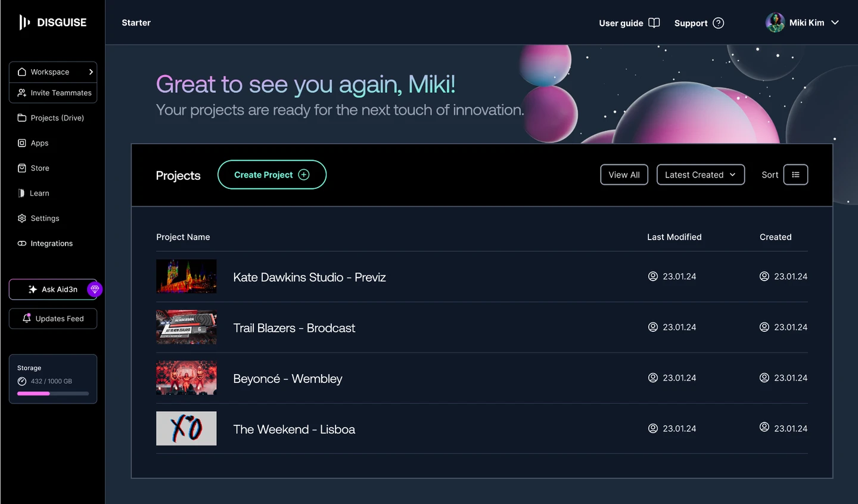Open the User guide book icon
858x504 pixels.
point(654,23)
